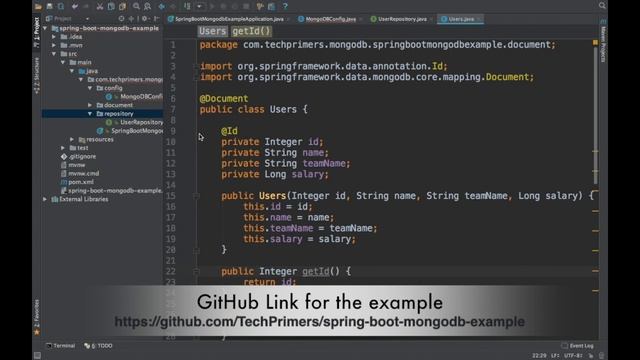Open the Terminal tool window
The image size is (640, 360).
click(x=60, y=346)
